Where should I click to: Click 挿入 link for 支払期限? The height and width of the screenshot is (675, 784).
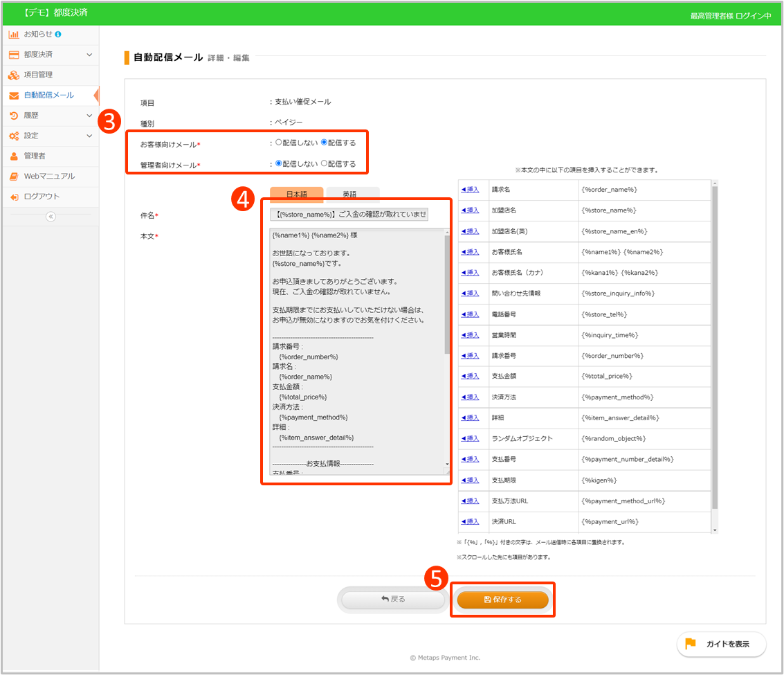click(470, 480)
